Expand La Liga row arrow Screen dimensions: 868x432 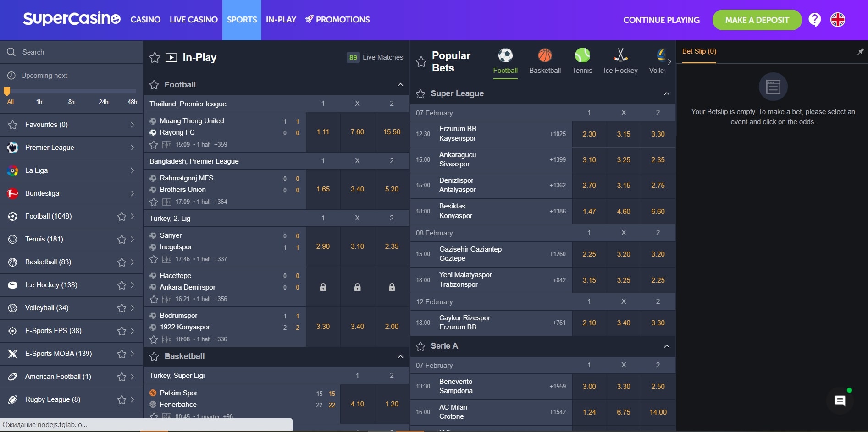(133, 170)
